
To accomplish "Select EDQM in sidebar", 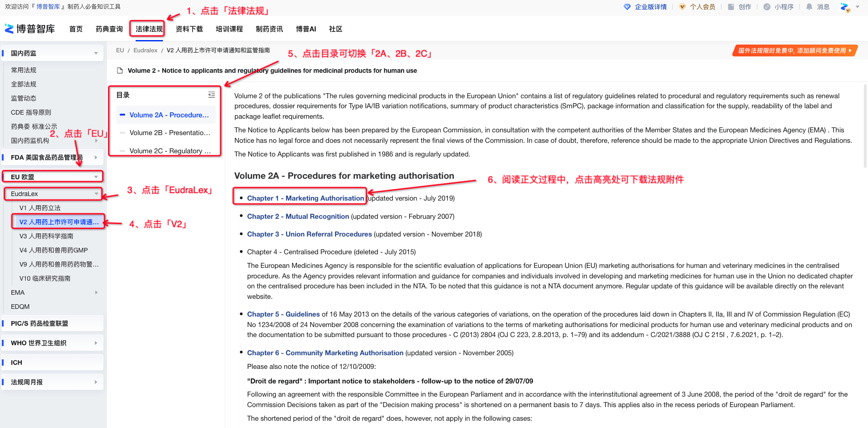I will pyautogui.click(x=20, y=307).
